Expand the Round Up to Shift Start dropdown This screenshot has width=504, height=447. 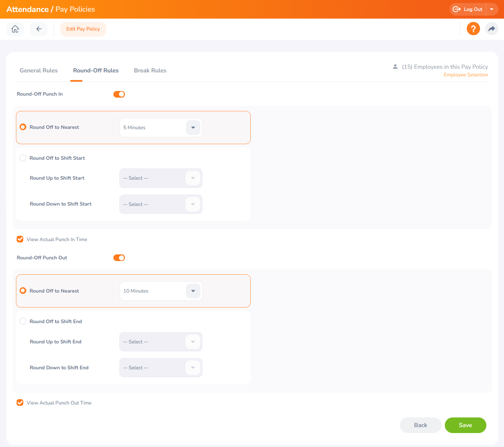193,178
